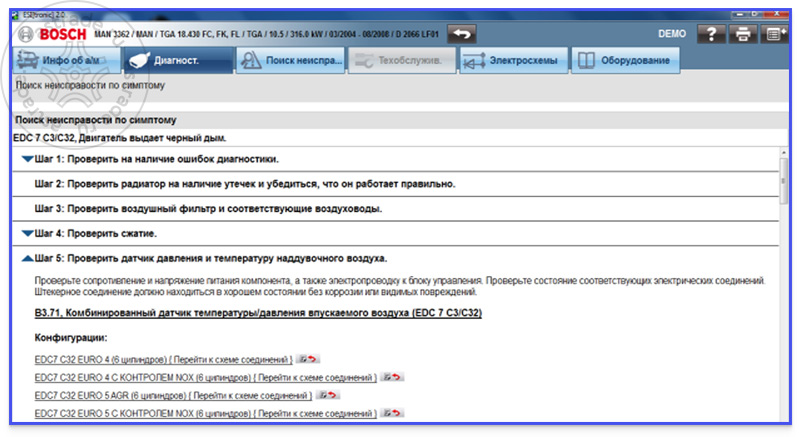Select Шаг 2 radiator check row
This screenshot has height=437, width=799.
point(395,184)
